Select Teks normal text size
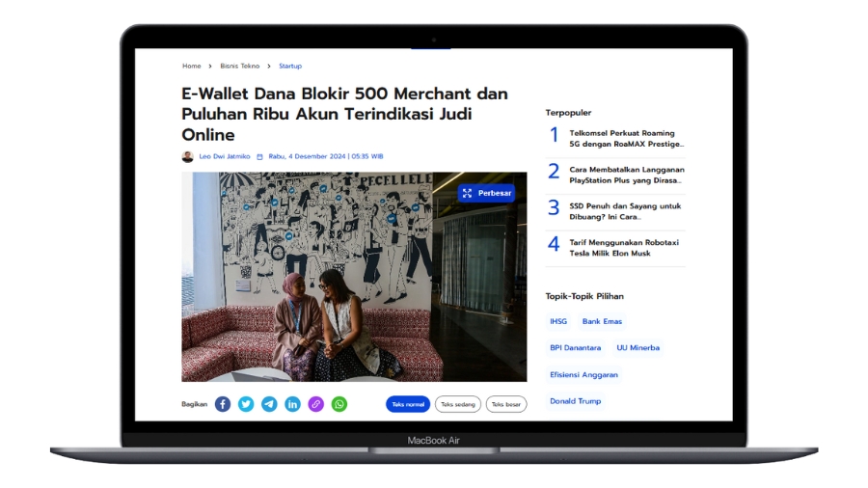This screenshot has width=868, height=488. [x=408, y=404]
